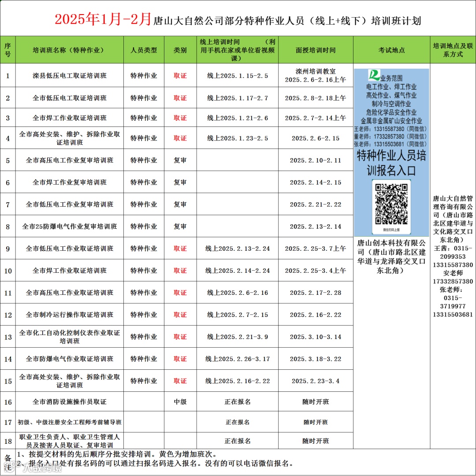
Task: Click "0315-3719977" phone number
Action: pos(453,302)
